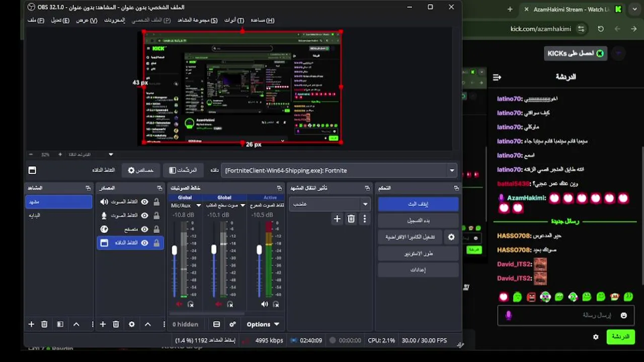Click the Start Recording button

point(418,221)
